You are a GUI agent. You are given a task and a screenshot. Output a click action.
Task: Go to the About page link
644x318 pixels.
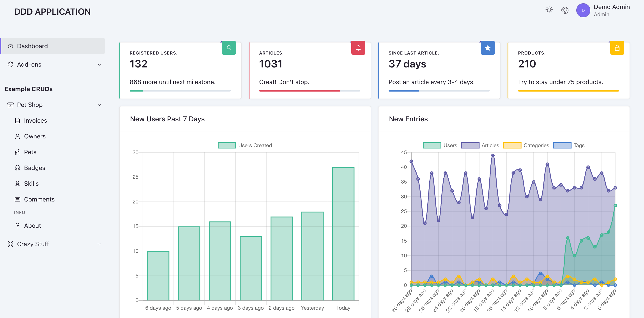(32, 226)
